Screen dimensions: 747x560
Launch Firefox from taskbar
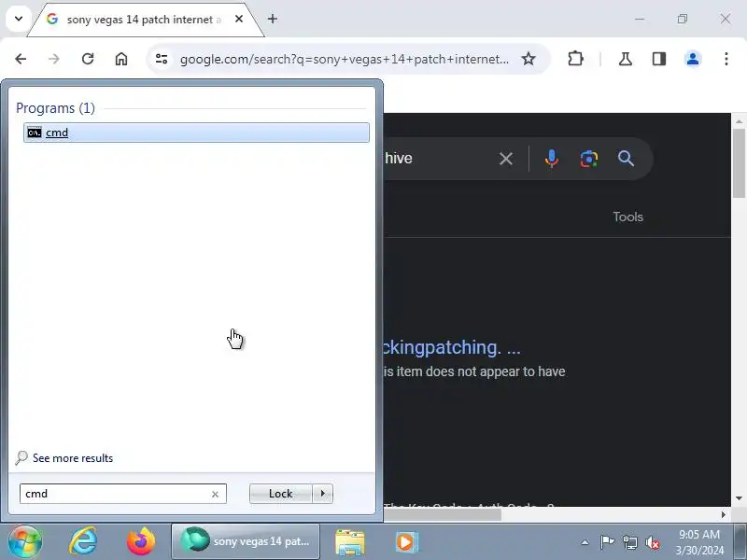[141, 541]
